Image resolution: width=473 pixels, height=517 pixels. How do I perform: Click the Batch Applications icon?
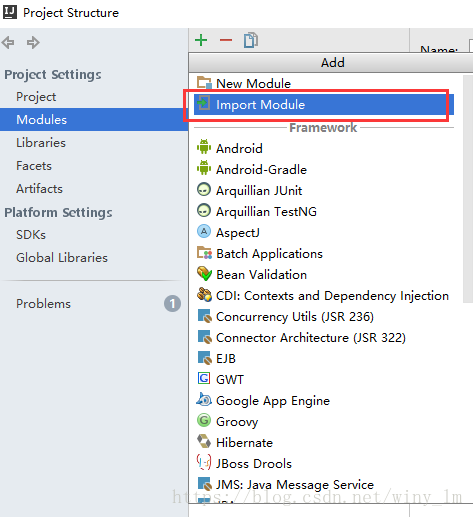(x=204, y=253)
